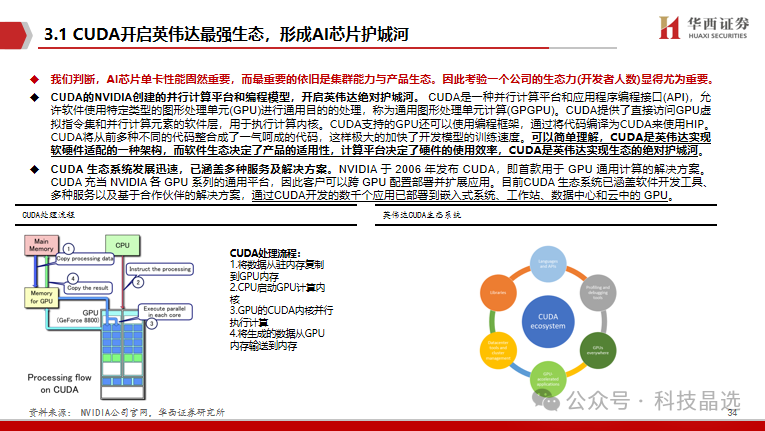The height and width of the screenshot is (431, 765).
Task: Click the bold text 'CUDA 生态系统发展迅速'
Action: (114, 169)
